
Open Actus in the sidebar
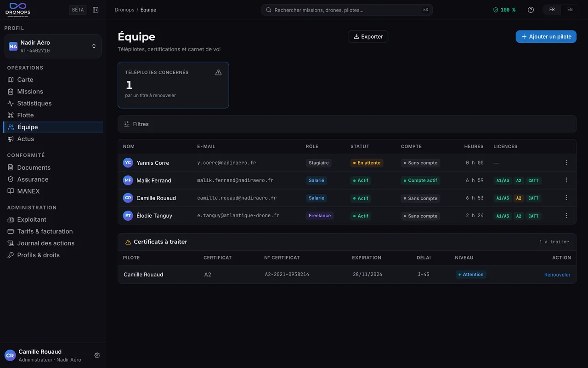click(53, 139)
